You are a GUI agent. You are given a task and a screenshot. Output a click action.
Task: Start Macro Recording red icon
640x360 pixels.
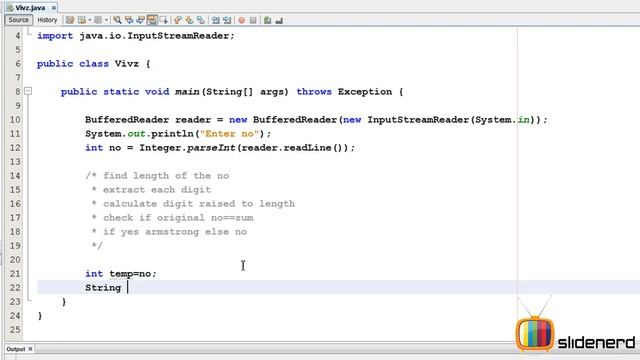[242, 20]
